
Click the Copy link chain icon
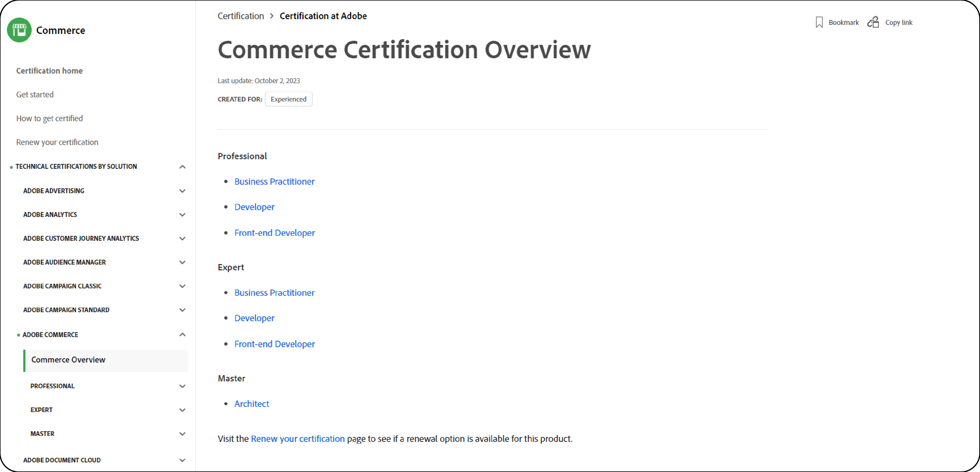click(x=873, y=22)
